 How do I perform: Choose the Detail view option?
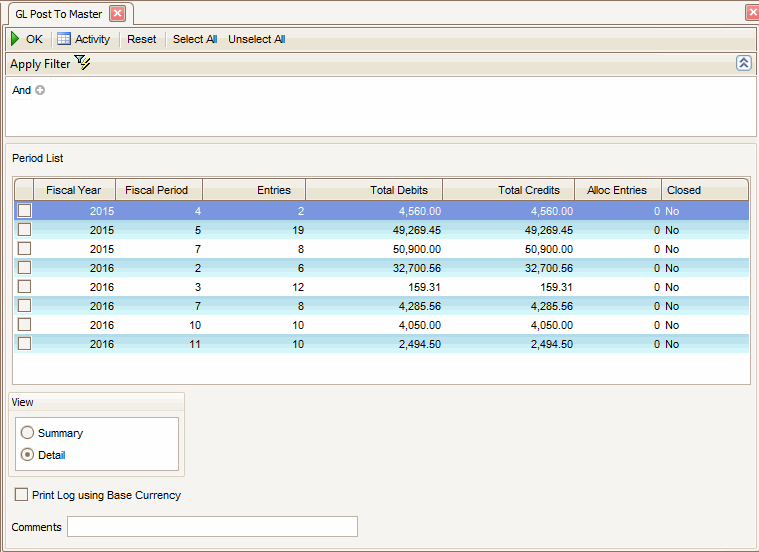28,455
